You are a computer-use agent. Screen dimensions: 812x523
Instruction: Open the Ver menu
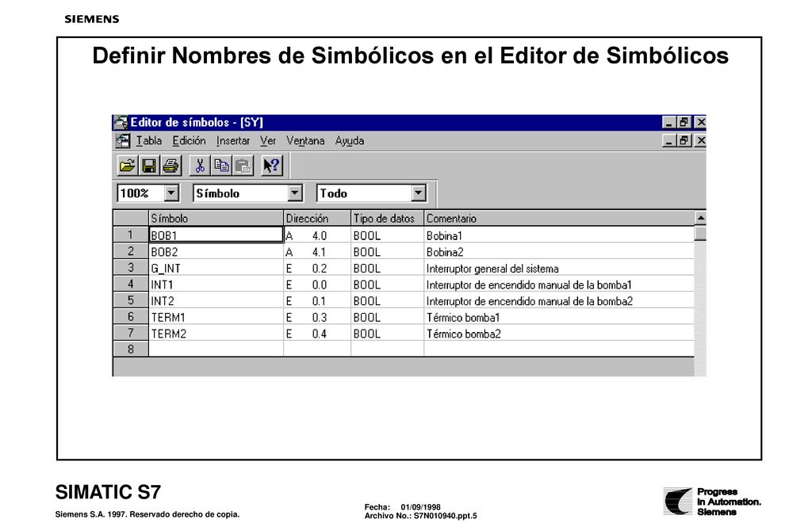coord(268,141)
